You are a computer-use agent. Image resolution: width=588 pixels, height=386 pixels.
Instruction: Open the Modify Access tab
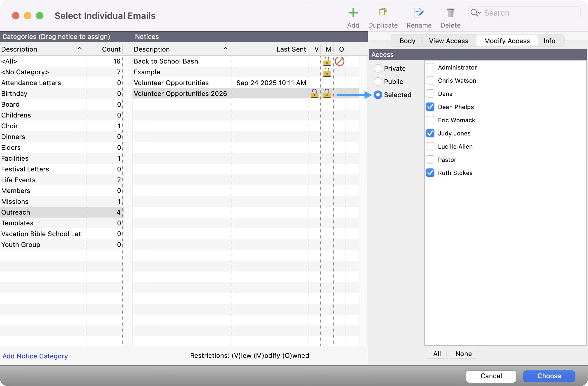pyautogui.click(x=507, y=41)
